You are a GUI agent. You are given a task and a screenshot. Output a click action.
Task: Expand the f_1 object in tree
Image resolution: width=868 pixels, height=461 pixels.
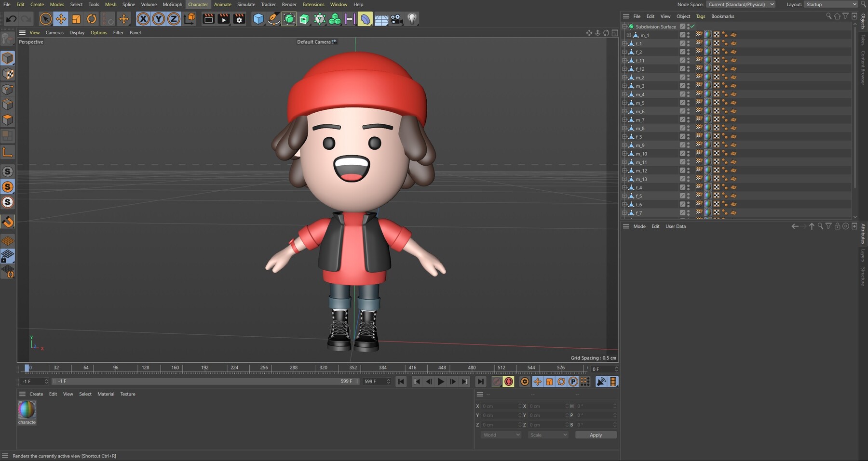[x=625, y=43]
